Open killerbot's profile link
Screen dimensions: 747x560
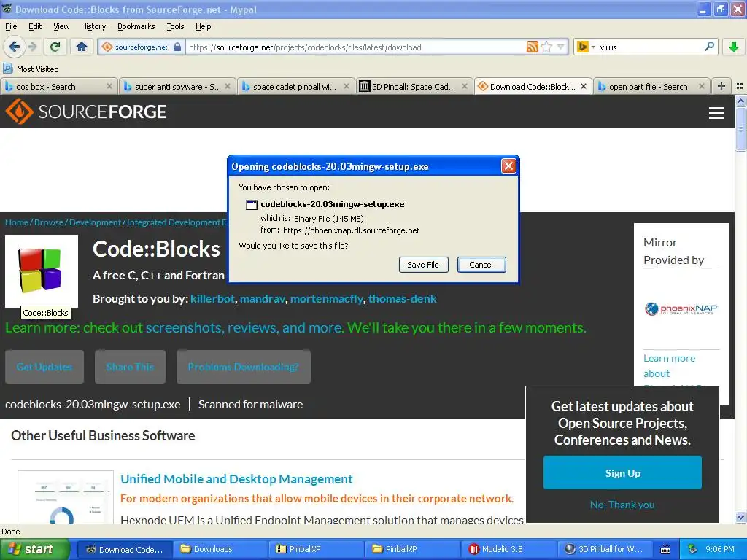tap(212, 298)
